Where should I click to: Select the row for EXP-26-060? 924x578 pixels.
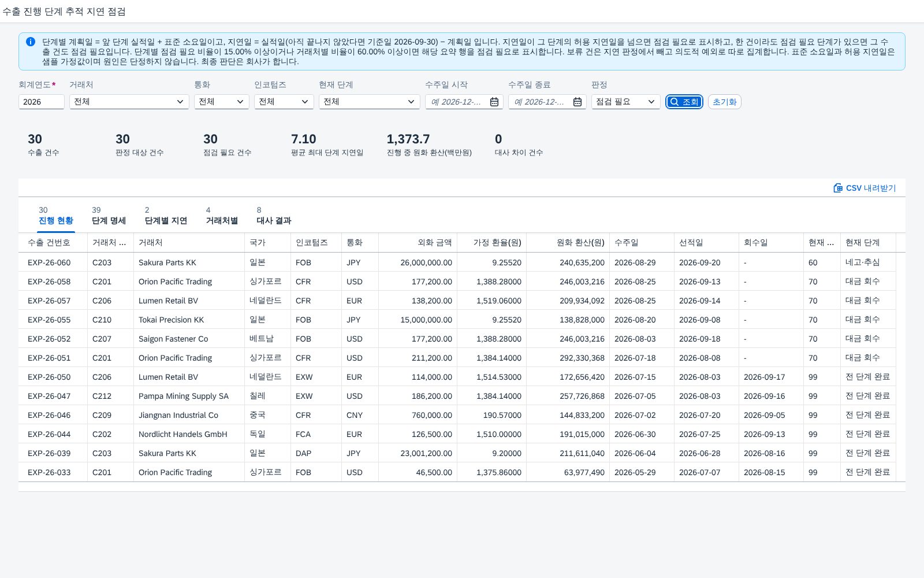[x=462, y=262]
